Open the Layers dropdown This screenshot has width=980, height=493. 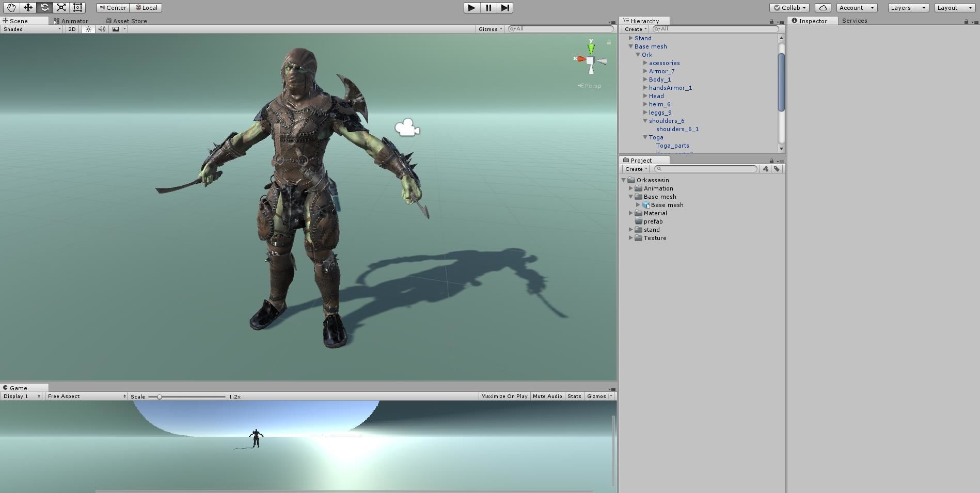click(x=908, y=8)
